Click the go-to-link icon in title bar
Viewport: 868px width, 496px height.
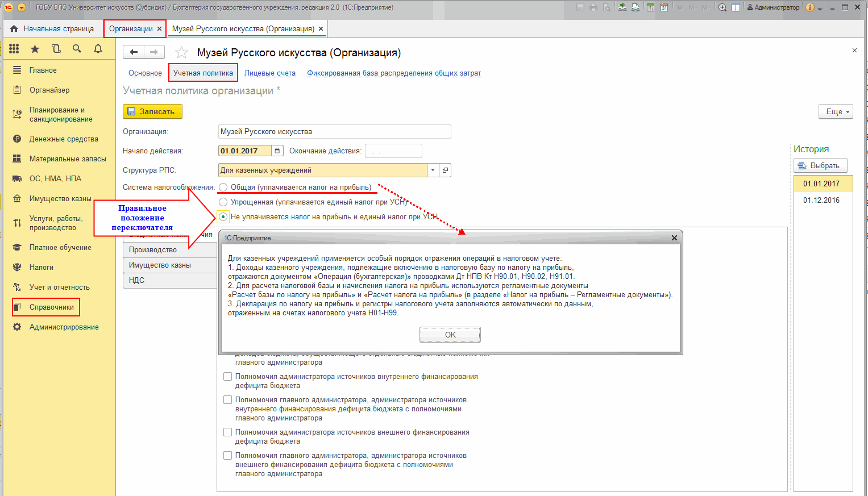pos(636,7)
